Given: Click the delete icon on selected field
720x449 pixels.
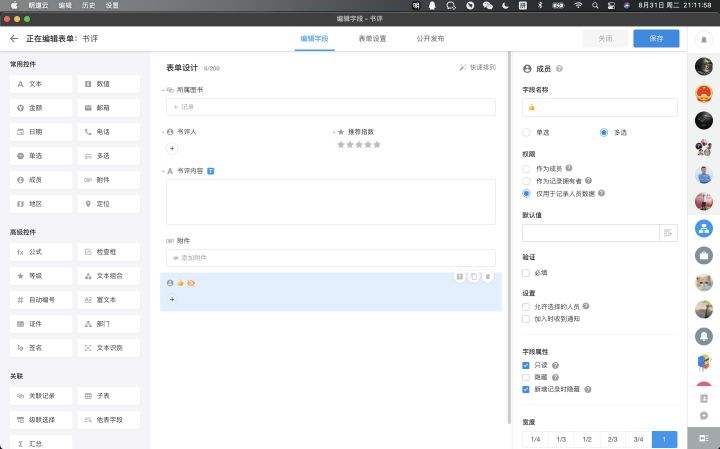Looking at the screenshot, I should pos(487,277).
